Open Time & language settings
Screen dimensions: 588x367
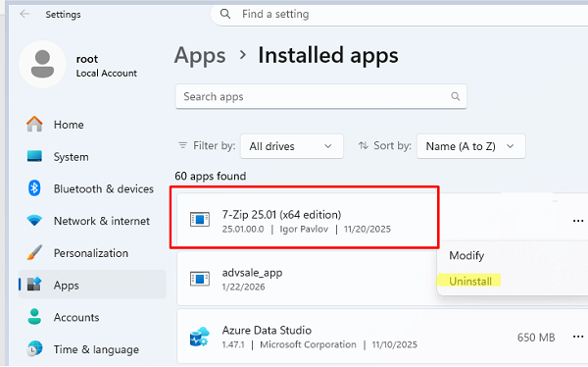[92, 349]
